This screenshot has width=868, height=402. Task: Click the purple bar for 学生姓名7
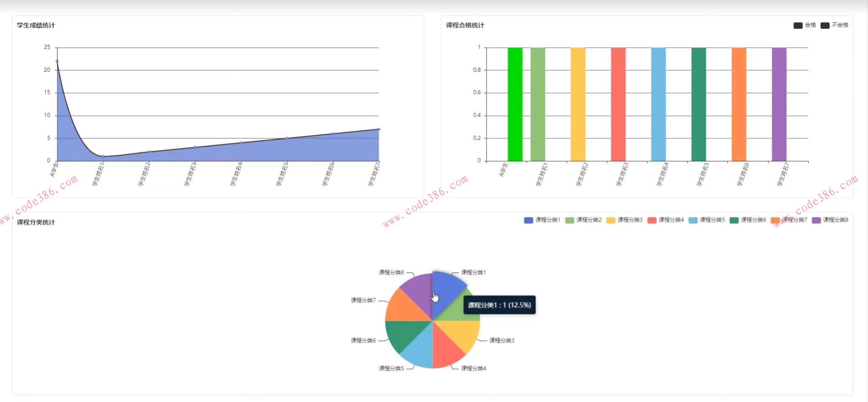pos(779,104)
